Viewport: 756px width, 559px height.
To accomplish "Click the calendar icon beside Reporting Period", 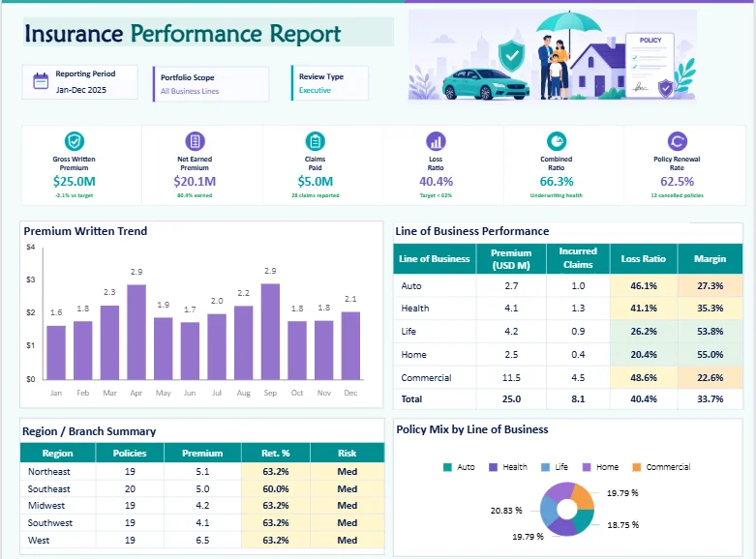I will (x=41, y=80).
